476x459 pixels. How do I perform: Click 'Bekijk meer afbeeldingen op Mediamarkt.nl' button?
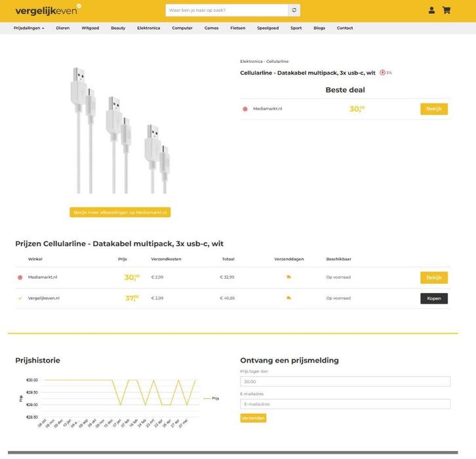point(120,212)
